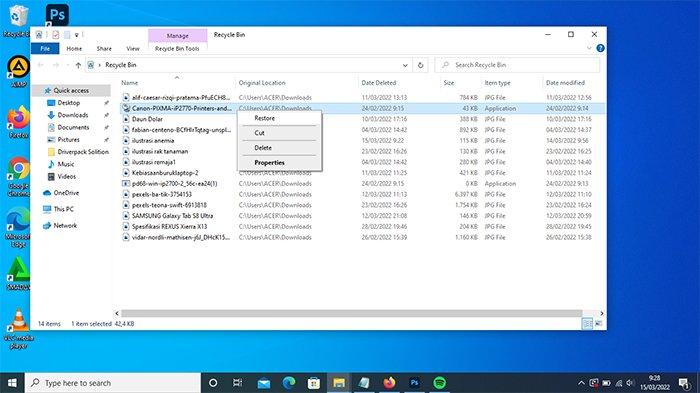This screenshot has width=700, height=393.
Task: Launch Firefox from the taskbar
Action: [389, 383]
